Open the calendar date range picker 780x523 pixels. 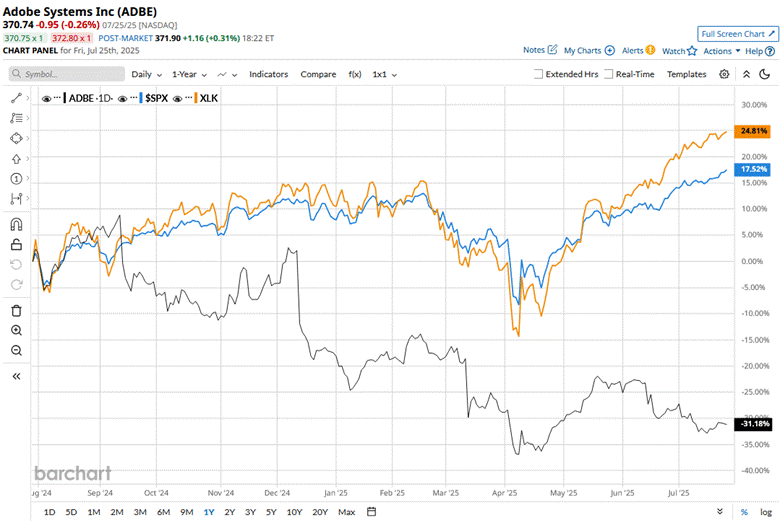point(371,512)
